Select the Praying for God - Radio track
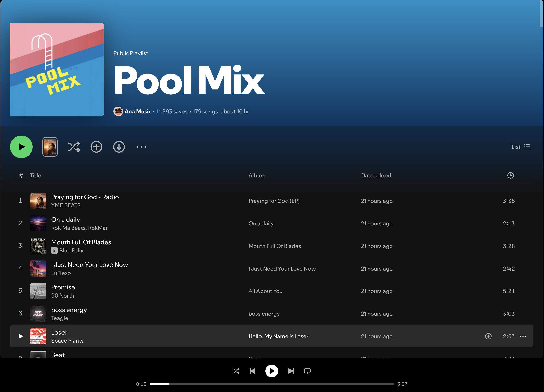This screenshot has height=392, width=544. 85,197
